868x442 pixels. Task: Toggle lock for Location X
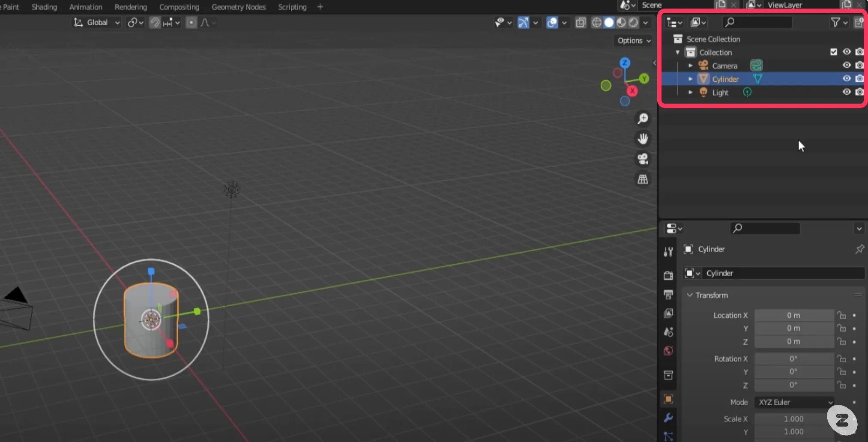click(x=841, y=315)
